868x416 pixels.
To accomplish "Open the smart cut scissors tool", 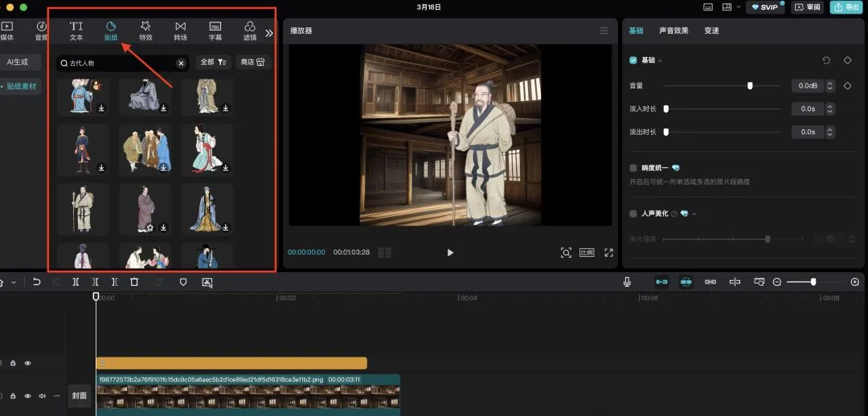I will [x=207, y=282].
